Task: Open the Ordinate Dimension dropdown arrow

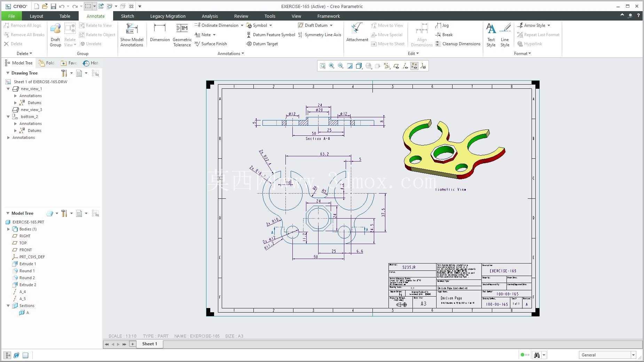Action: click(x=242, y=25)
